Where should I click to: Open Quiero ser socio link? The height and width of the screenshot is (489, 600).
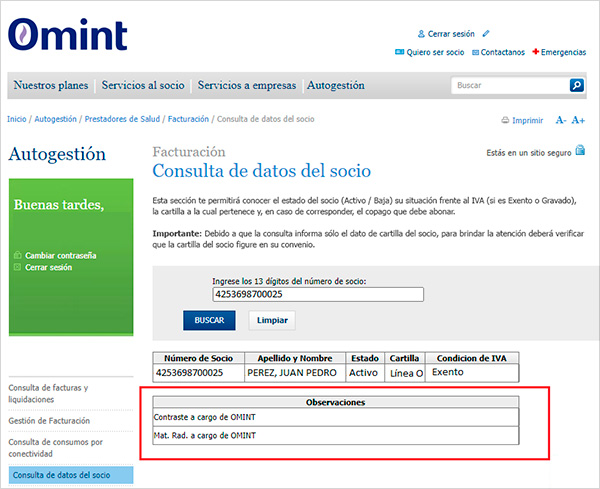(435, 52)
